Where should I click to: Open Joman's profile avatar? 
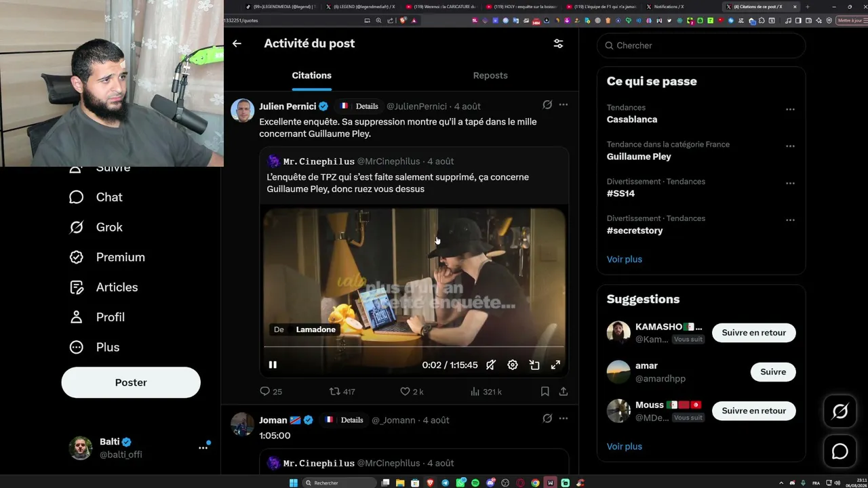tap(243, 424)
